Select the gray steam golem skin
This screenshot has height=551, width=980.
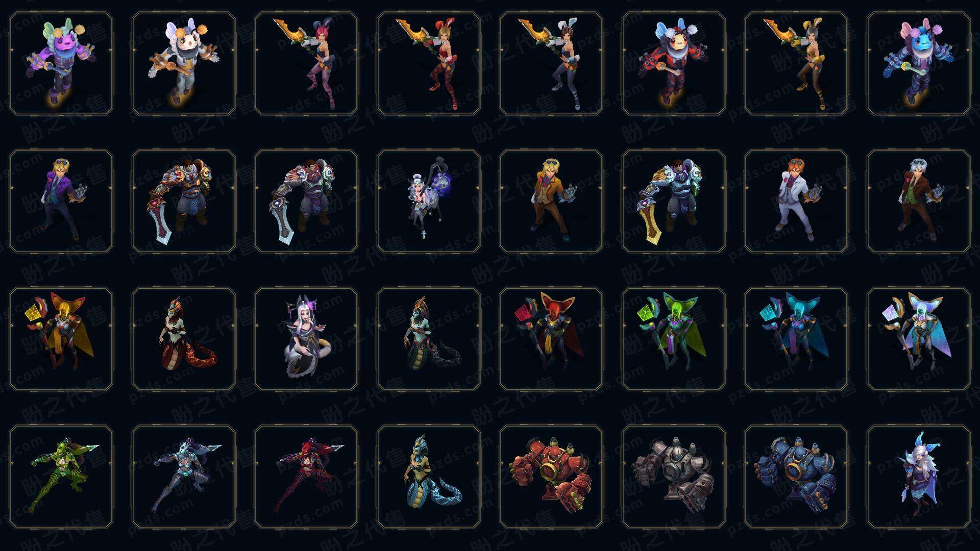pos(674,477)
